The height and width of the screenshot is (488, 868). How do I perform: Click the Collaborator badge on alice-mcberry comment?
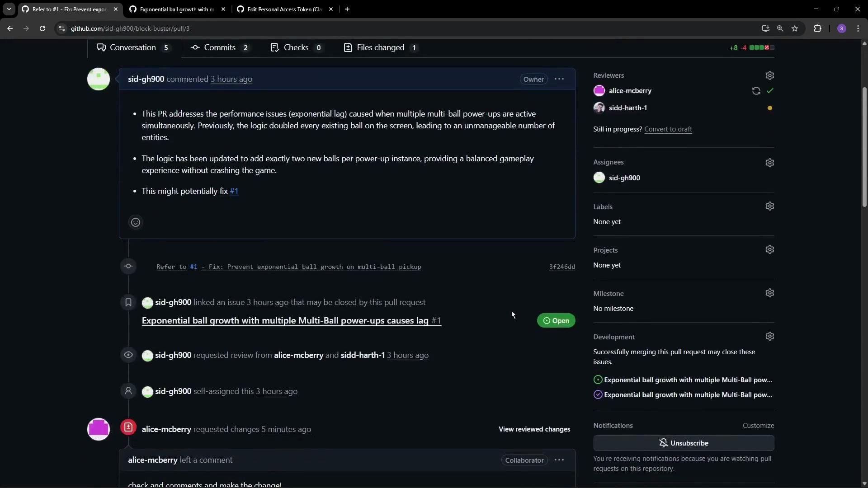click(x=524, y=460)
